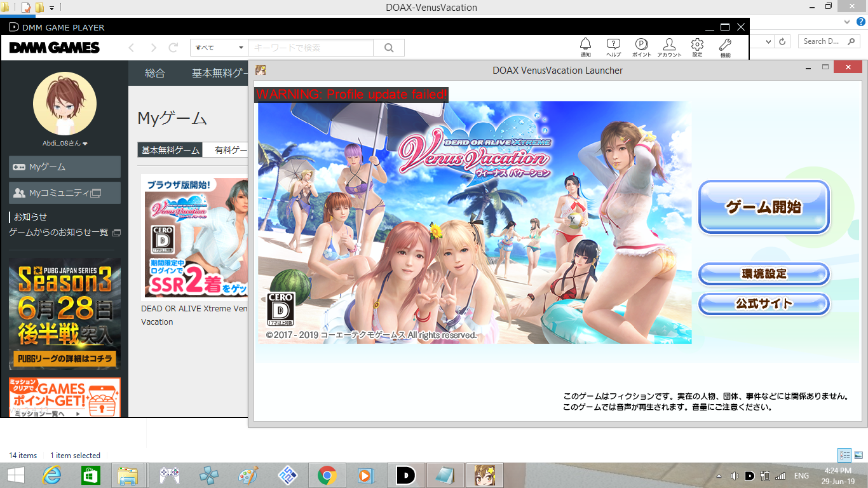This screenshot has height=488, width=868.
Task: Open 環境設定 settings in the launcher
Action: tap(764, 274)
